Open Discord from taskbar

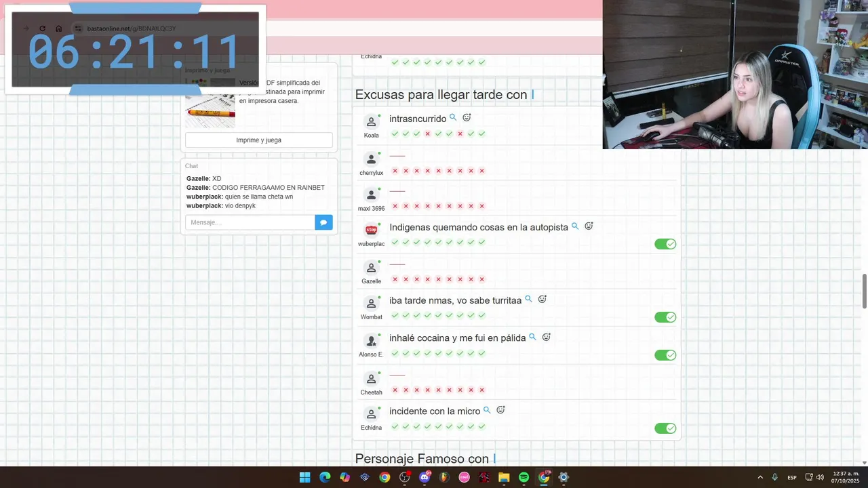425,477
